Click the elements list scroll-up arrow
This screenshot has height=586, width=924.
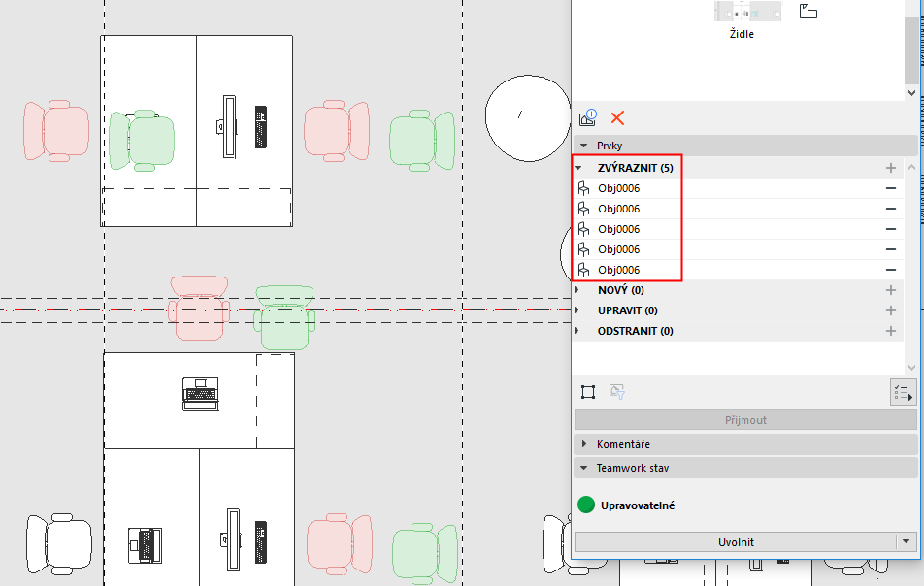911,168
